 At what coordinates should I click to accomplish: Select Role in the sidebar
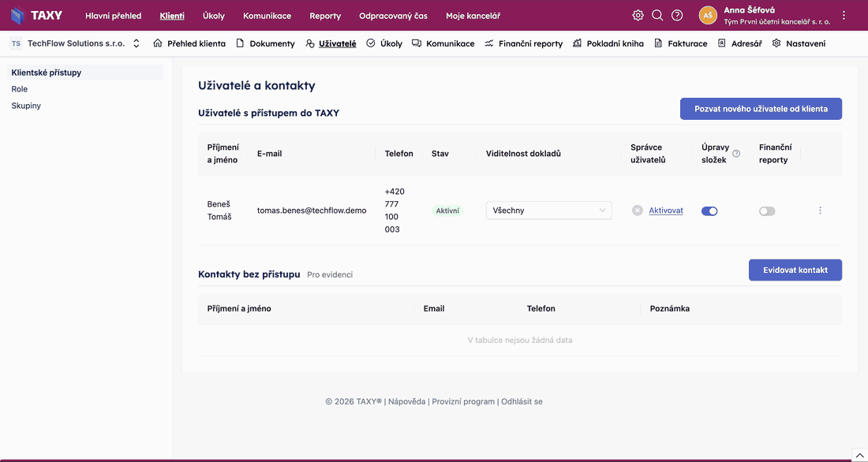click(x=20, y=89)
